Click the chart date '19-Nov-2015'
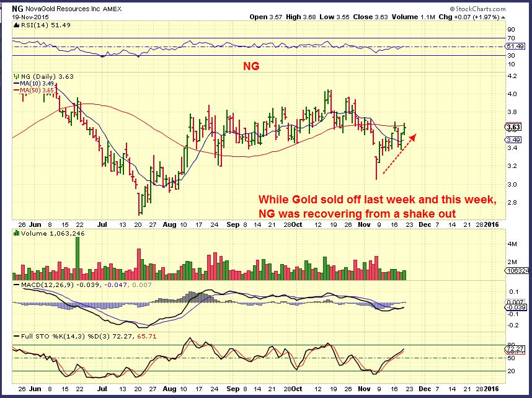This screenshot has height=398, width=532. click(30, 17)
